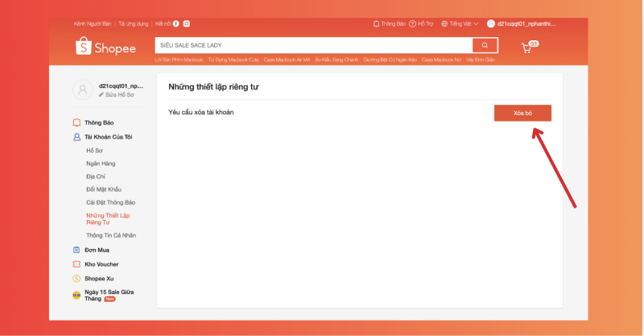Click the Kho Voucher ticket icon
The width and height of the screenshot is (644, 336).
[76, 264]
